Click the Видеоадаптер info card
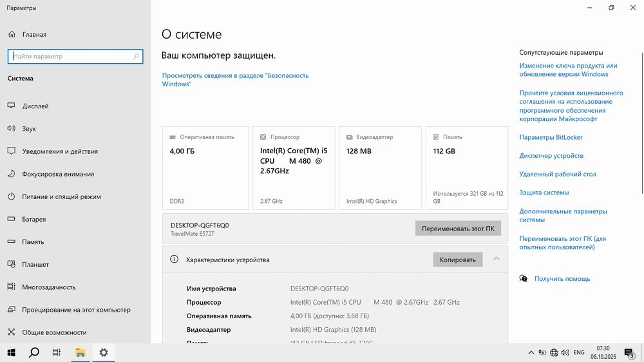The width and height of the screenshot is (644, 362). coord(381,168)
